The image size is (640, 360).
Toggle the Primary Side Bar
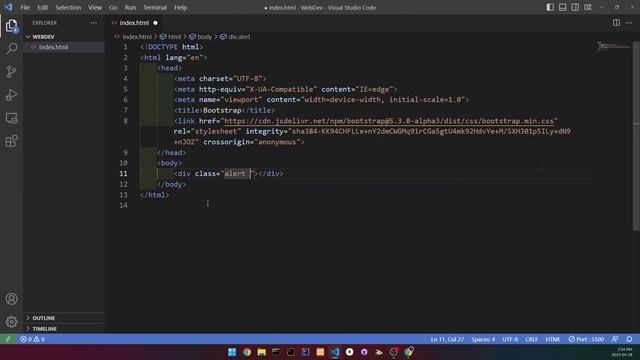tap(550, 7)
